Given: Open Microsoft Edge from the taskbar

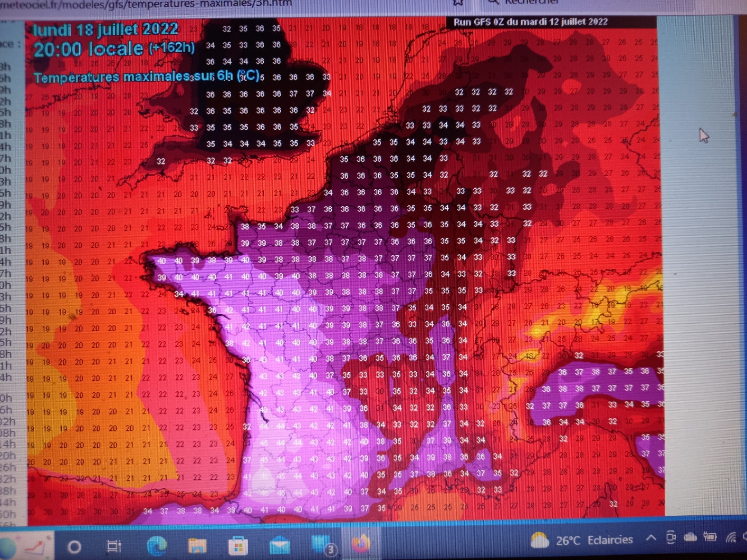Looking at the screenshot, I should click(x=156, y=546).
